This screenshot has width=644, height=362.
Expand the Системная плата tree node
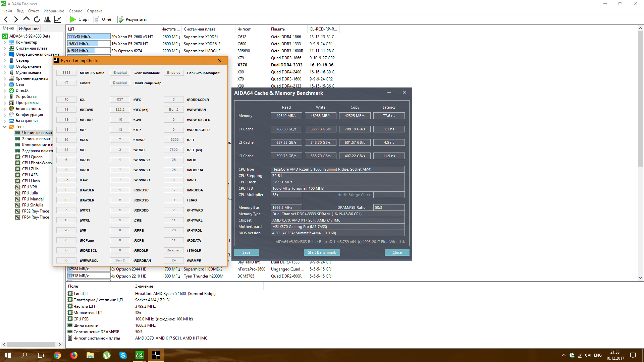tap(5, 49)
